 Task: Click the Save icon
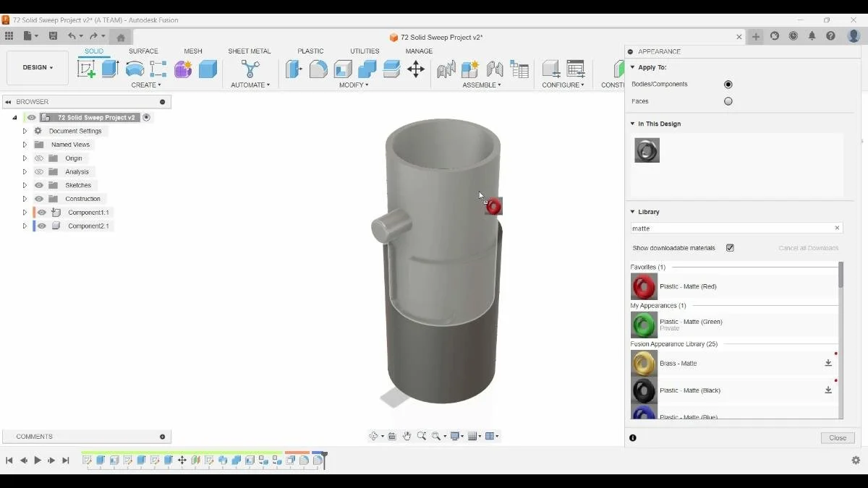click(x=53, y=36)
